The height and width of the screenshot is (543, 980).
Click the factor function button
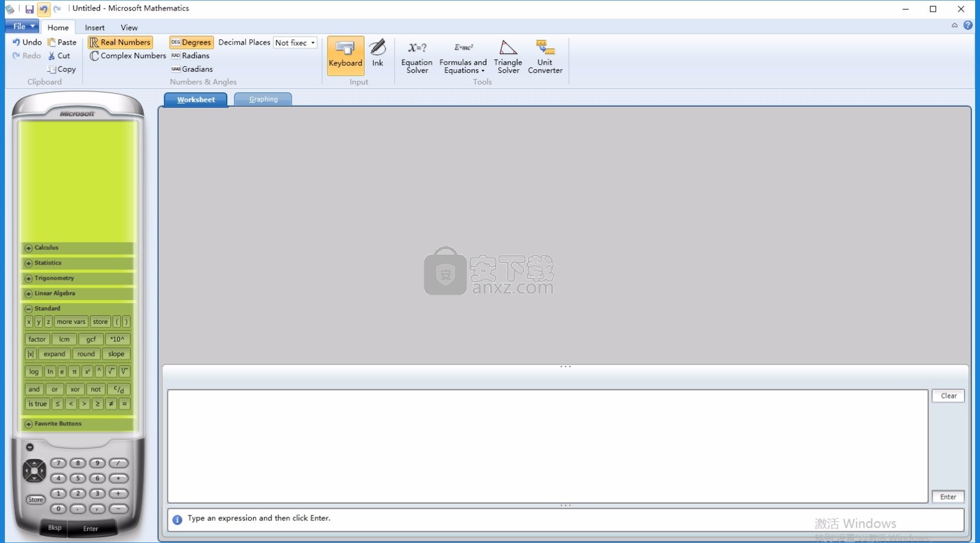pyautogui.click(x=37, y=339)
